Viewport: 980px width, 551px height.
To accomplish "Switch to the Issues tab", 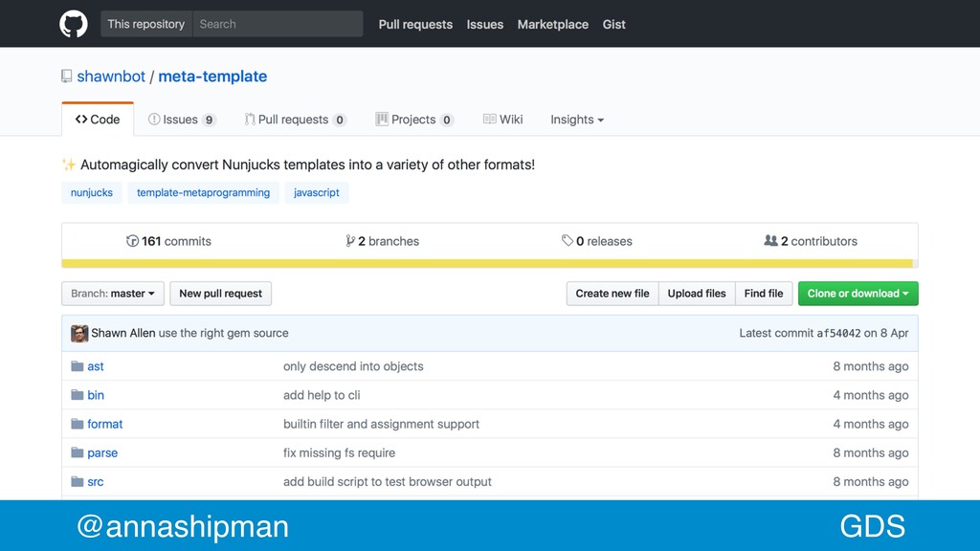I will click(x=182, y=120).
